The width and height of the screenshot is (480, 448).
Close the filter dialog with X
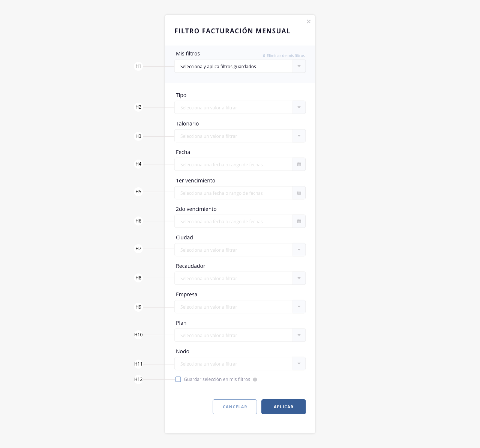309,21
